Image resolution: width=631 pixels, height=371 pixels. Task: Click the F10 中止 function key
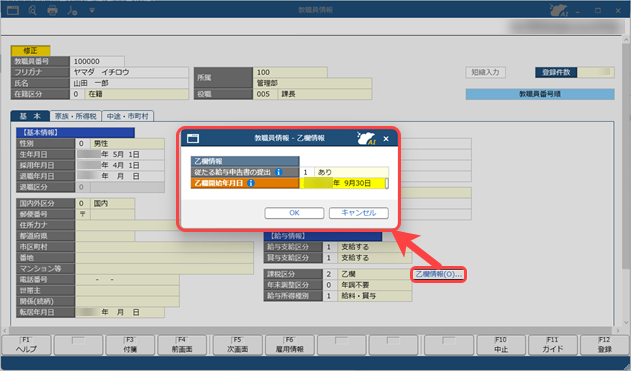point(501,345)
